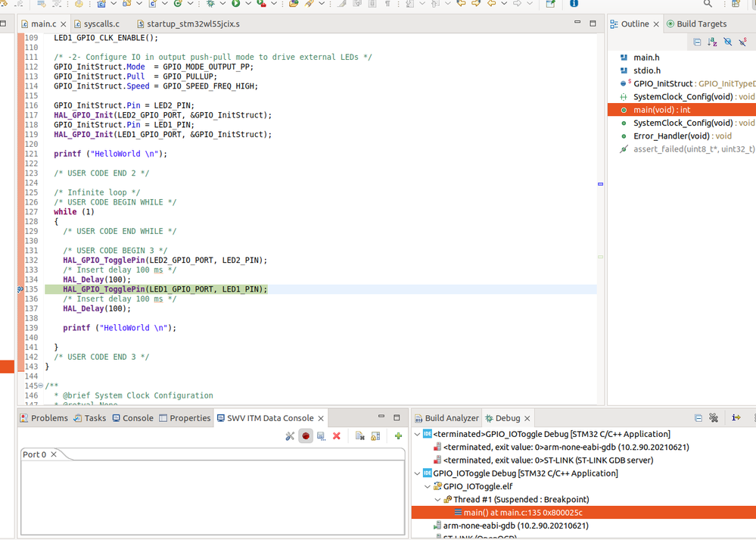Close the Outline view tab
756x540 pixels.
[656, 24]
